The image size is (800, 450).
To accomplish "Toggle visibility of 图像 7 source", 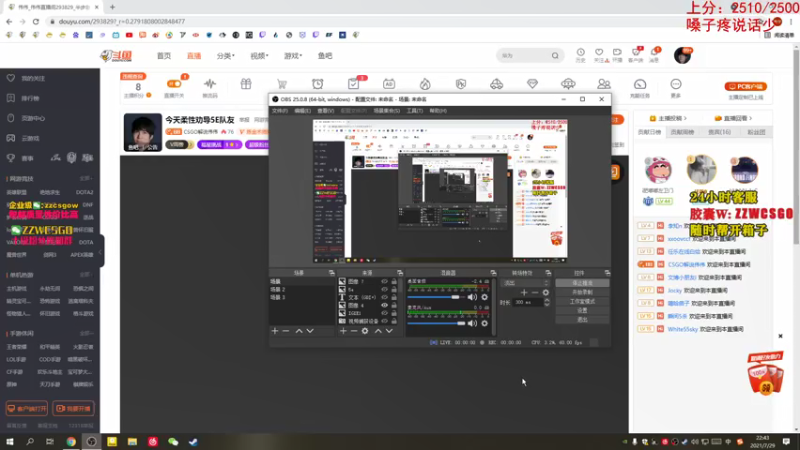I will (x=384, y=281).
